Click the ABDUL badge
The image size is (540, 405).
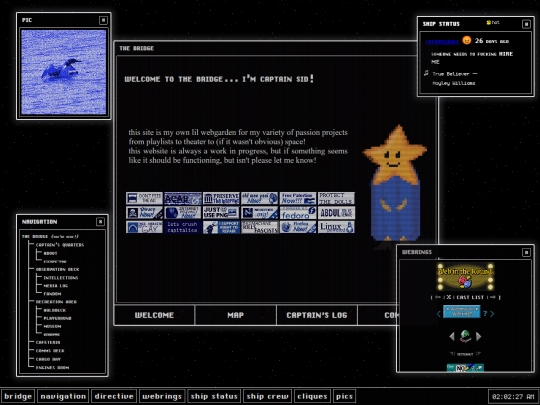coord(336,212)
